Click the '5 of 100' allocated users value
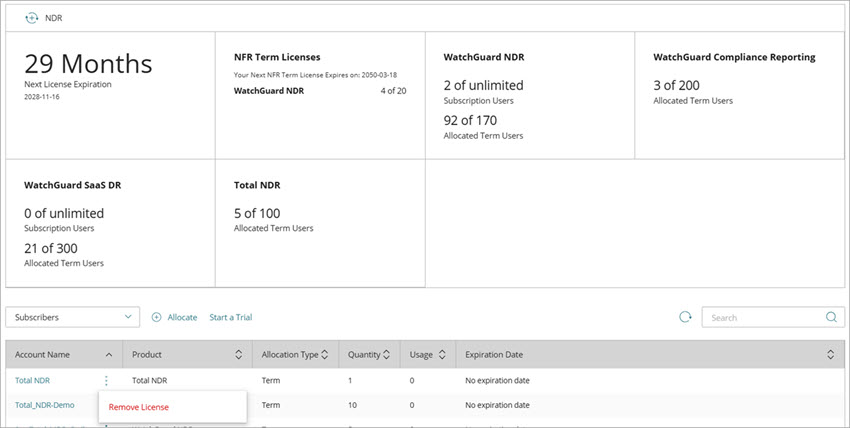The image size is (850, 428). point(257,213)
